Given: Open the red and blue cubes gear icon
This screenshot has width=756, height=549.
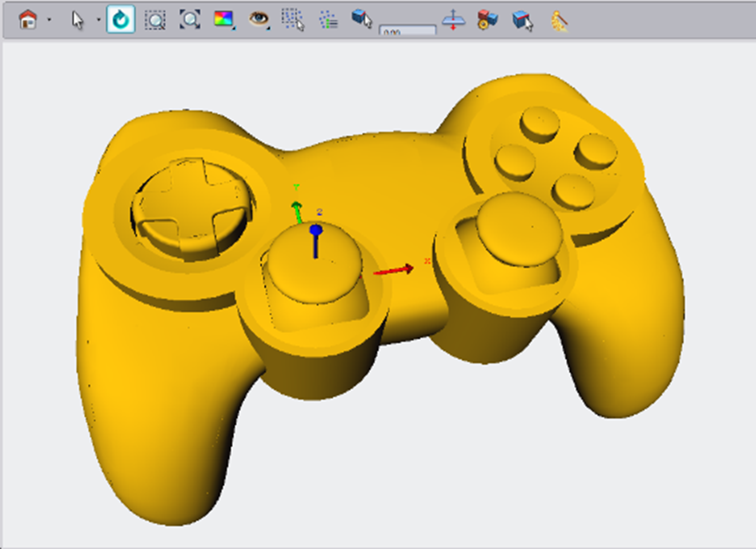Looking at the screenshot, I should [487, 20].
